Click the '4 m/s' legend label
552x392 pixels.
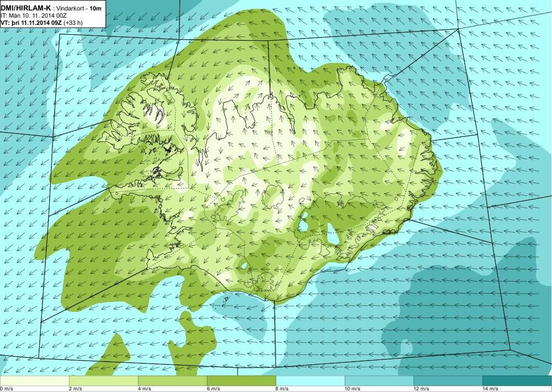point(144,389)
